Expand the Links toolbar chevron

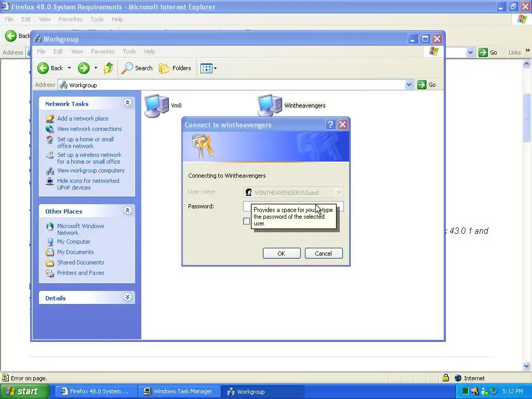[528, 50]
